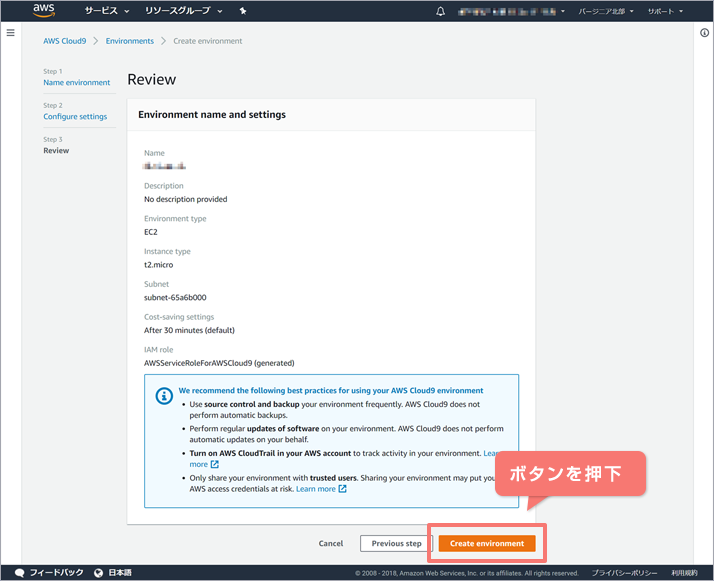Click the blurred environment name value

pyautogui.click(x=164, y=166)
